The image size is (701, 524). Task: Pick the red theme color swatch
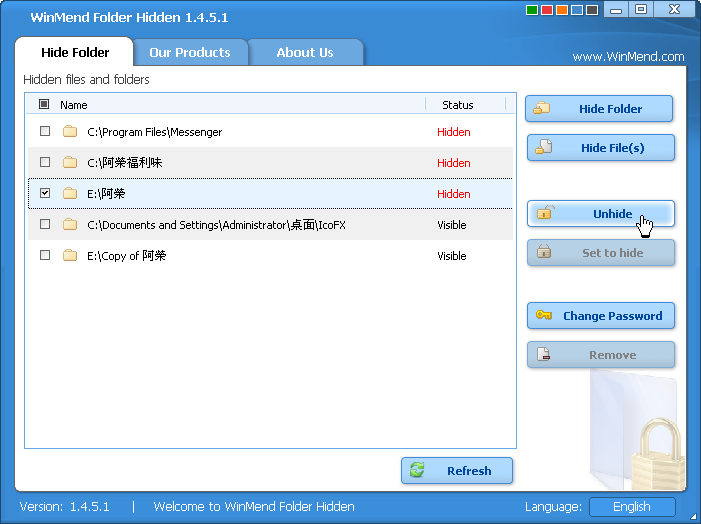click(x=547, y=10)
